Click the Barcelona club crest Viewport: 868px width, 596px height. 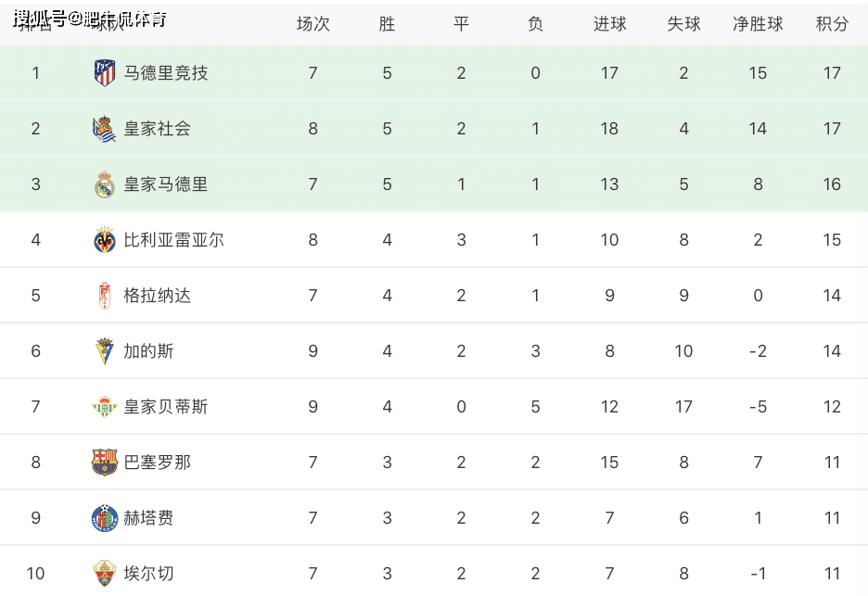click(105, 463)
